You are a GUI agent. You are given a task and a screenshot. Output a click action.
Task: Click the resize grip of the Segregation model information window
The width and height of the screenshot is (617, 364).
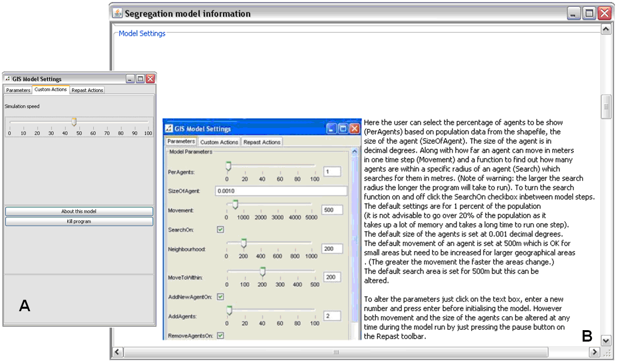607,353
